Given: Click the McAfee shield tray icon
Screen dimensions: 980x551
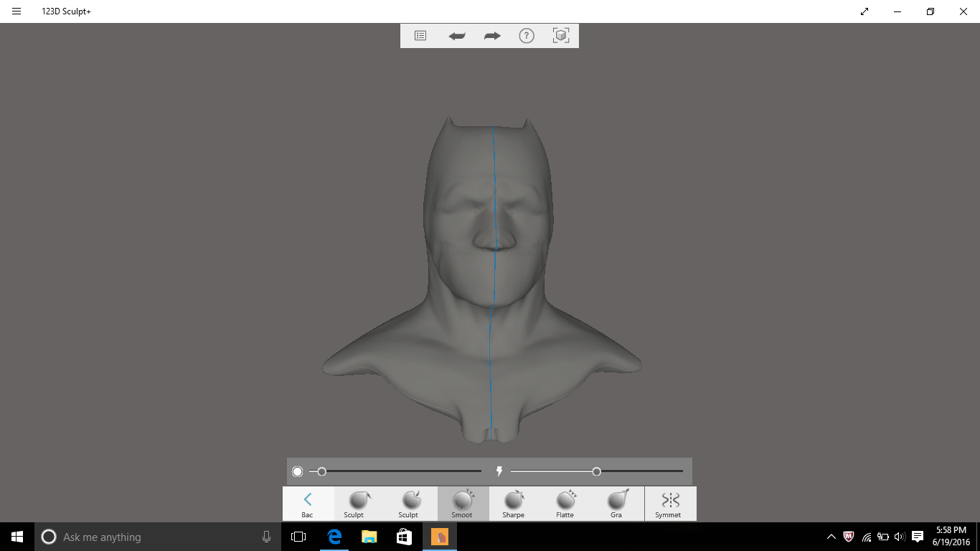Looking at the screenshot, I should 849,537.
